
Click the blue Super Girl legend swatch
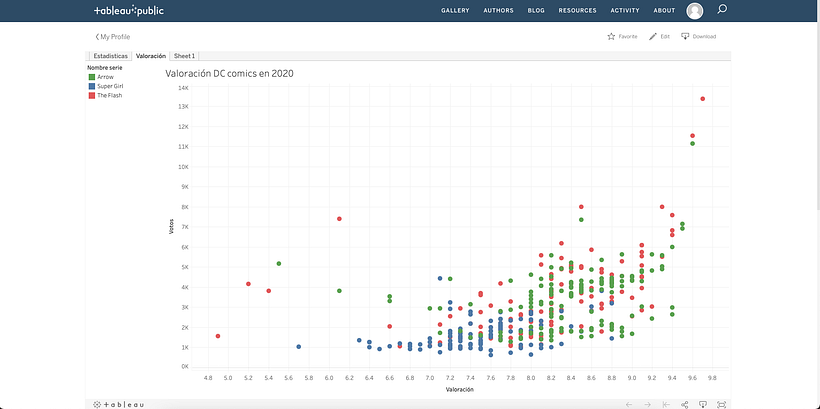coord(91,86)
